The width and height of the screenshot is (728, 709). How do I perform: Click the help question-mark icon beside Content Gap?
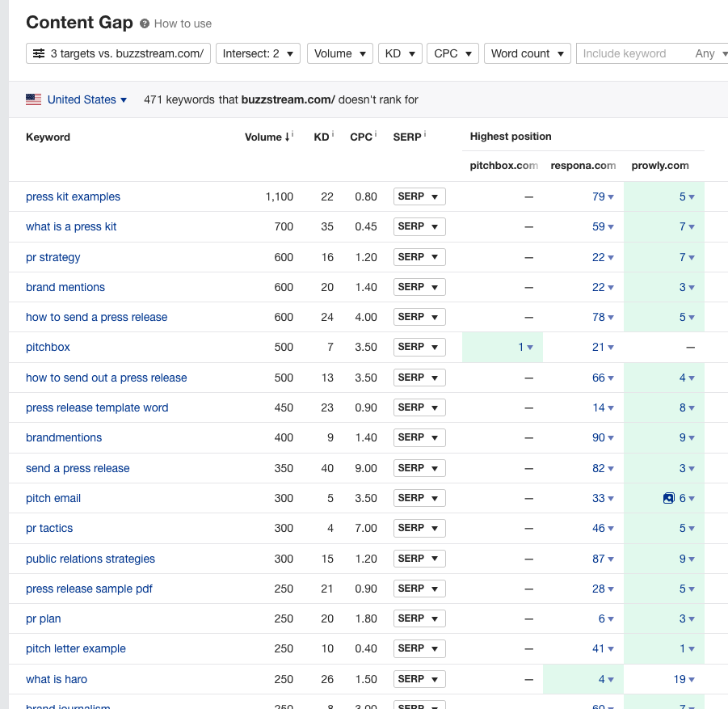point(145,23)
